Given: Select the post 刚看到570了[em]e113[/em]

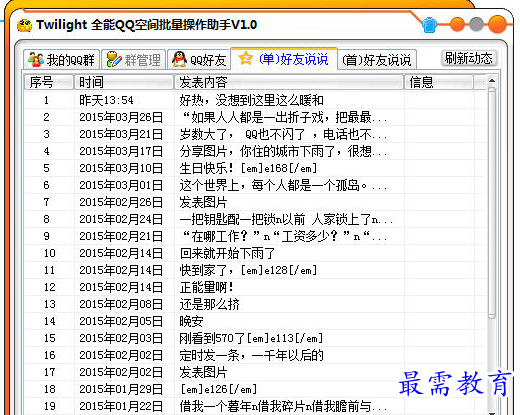Looking at the screenshot, I should [x=251, y=338].
